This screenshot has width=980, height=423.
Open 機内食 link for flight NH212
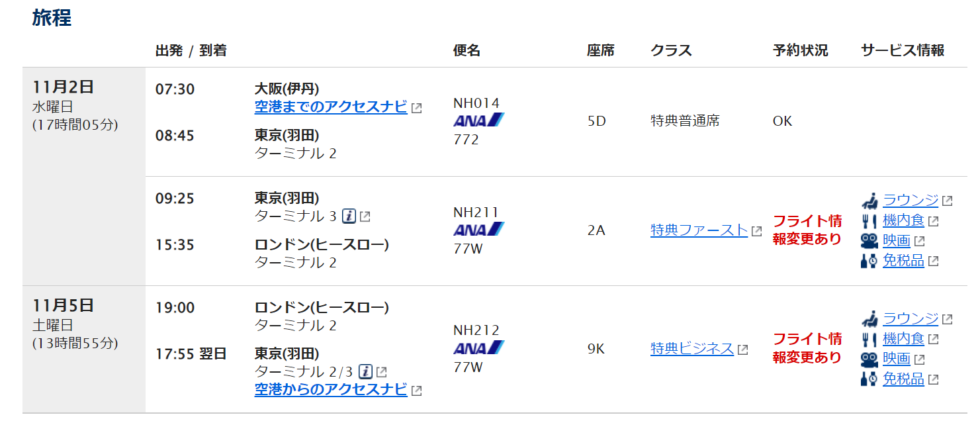coord(903,340)
